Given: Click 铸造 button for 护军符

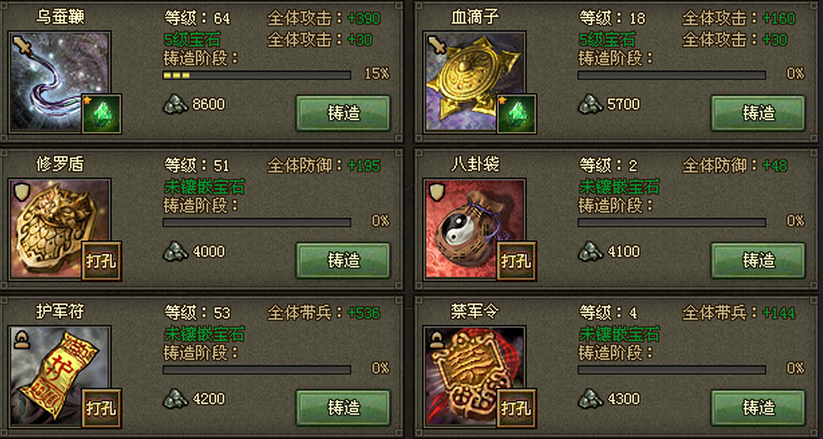Looking at the screenshot, I should pyautogui.click(x=343, y=407).
